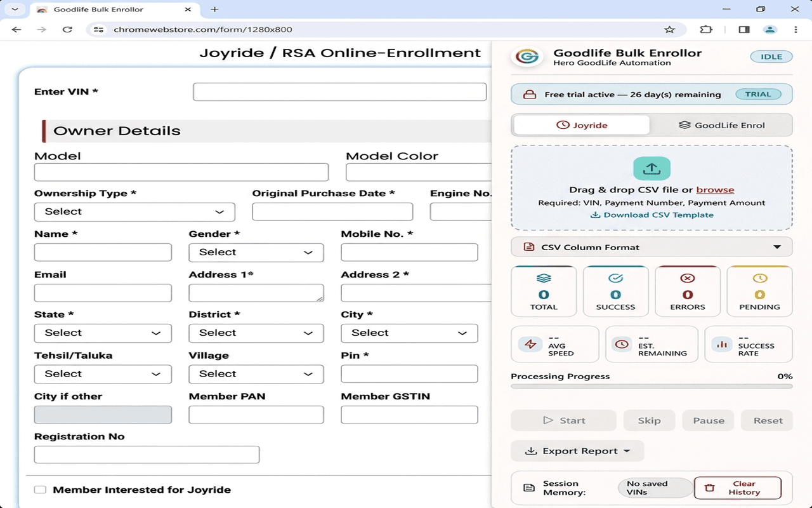The height and width of the screenshot is (508, 812).
Task: Switch to the Joyride tab
Action: coord(582,125)
